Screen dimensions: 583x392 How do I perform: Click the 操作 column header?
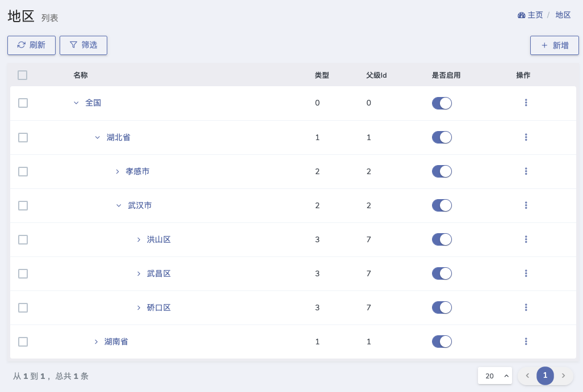pos(523,75)
